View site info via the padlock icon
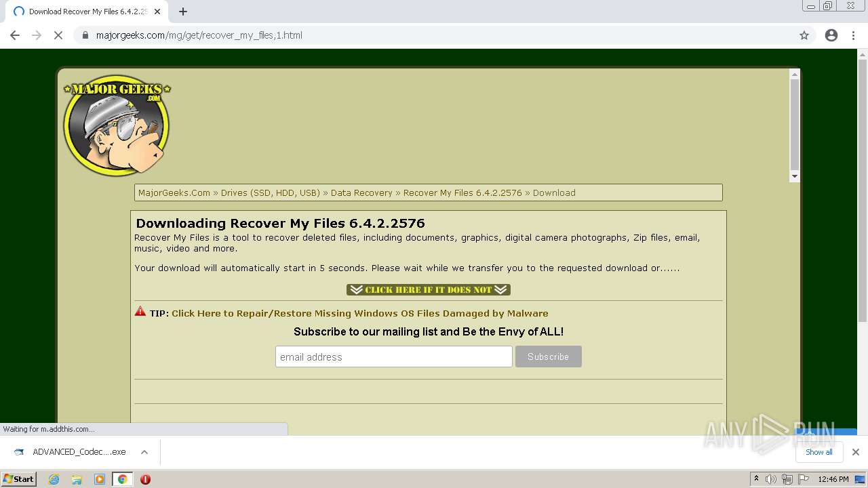868x488 pixels. tap(85, 35)
